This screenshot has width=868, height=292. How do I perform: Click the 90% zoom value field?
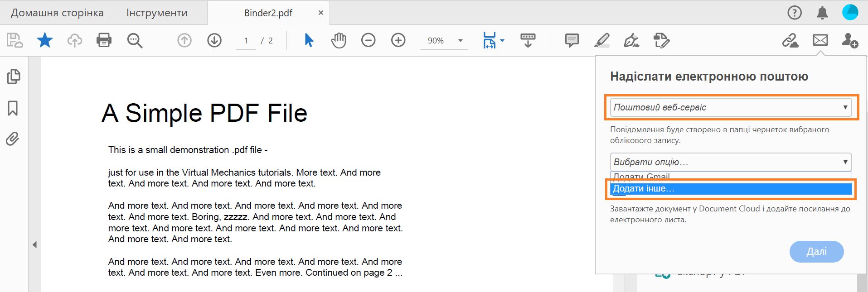pos(436,40)
